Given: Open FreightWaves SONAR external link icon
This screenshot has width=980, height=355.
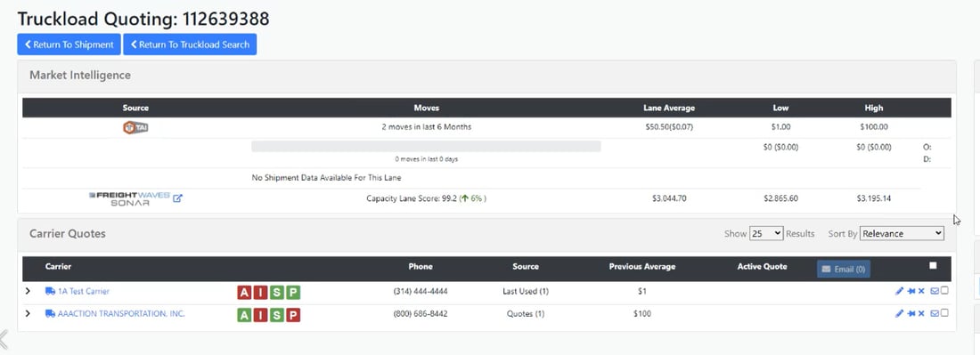Looking at the screenshot, I should 177,198.
